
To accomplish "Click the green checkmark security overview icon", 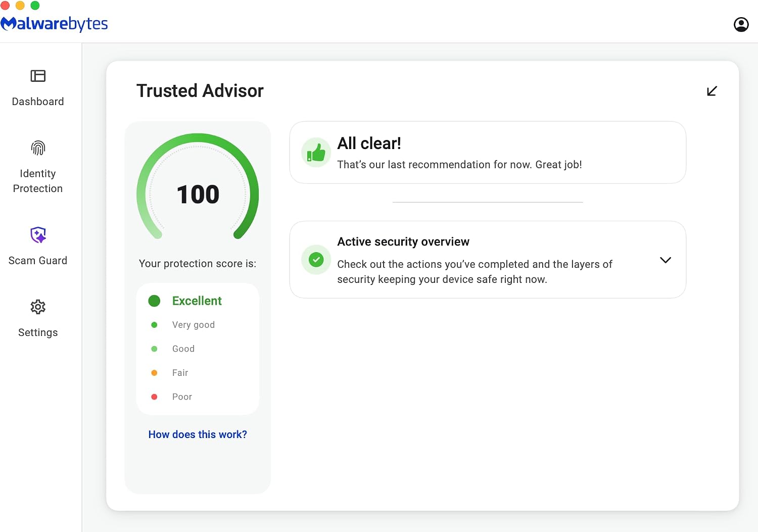I will click(x=316, y=260).
